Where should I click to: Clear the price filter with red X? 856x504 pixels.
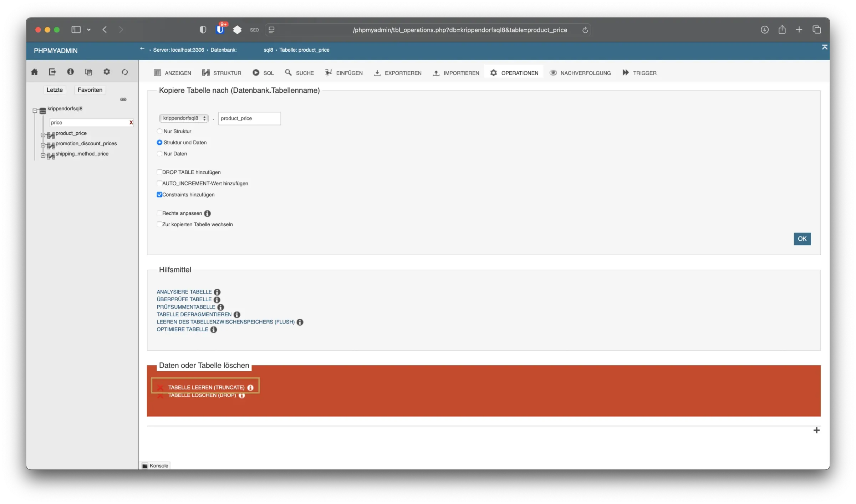click(131, 122)
